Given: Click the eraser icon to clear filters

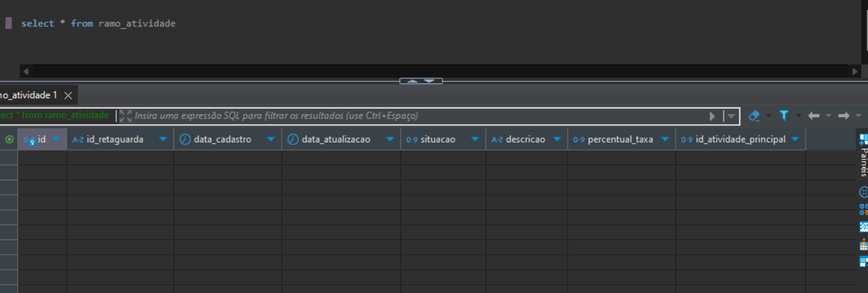Looking at the screenshot, I should [x=753, y=116].
